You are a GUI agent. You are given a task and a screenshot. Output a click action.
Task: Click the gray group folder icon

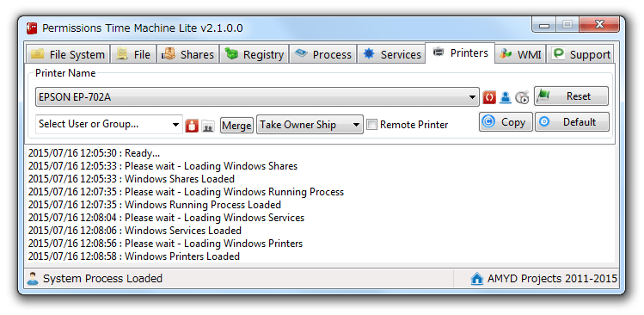click(208, 126)
